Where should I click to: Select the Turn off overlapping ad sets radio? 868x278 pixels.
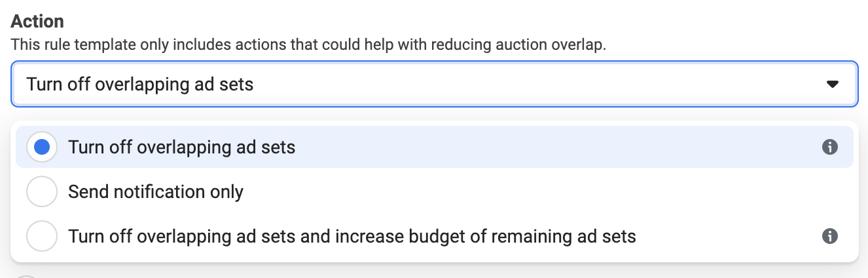pos(42,148)
